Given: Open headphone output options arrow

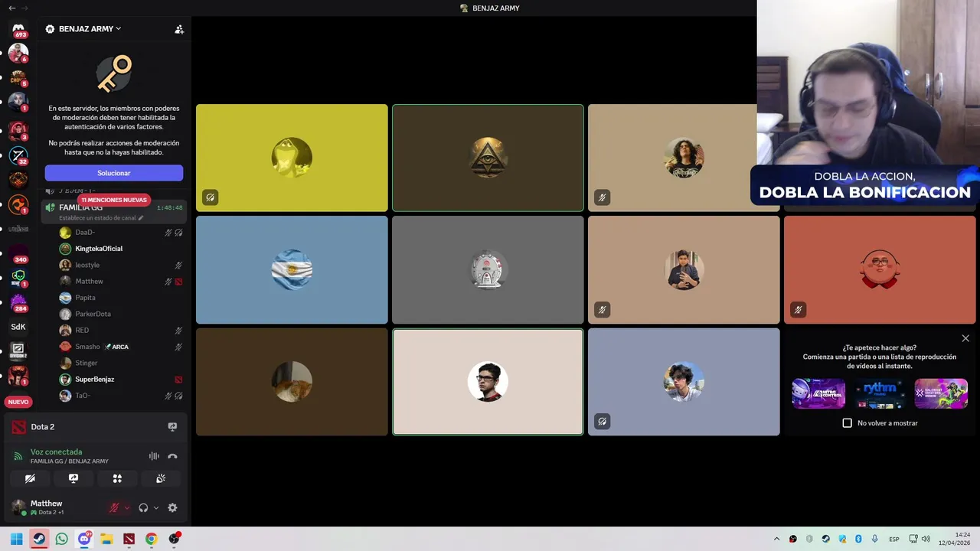Looking at the screenshot, I should pos(156,507).
